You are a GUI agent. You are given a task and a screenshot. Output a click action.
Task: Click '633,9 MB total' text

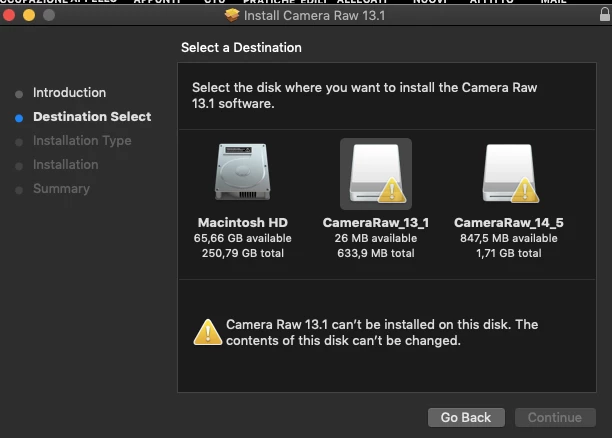tap(376, 253)
